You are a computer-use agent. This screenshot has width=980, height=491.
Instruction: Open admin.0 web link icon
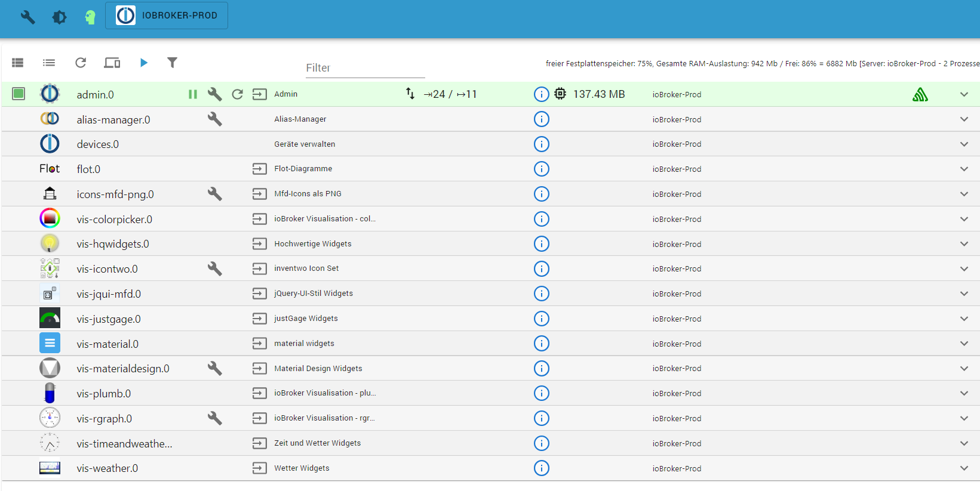point(260,94)
